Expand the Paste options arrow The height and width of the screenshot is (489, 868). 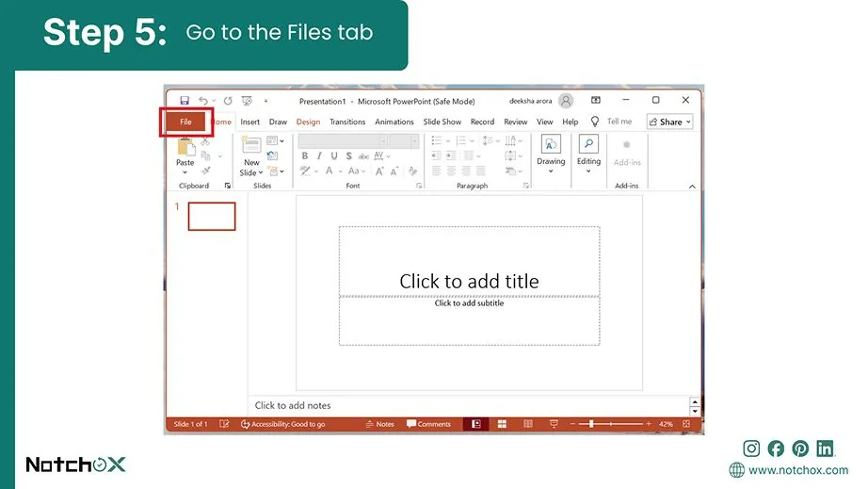tap(185, 172)
